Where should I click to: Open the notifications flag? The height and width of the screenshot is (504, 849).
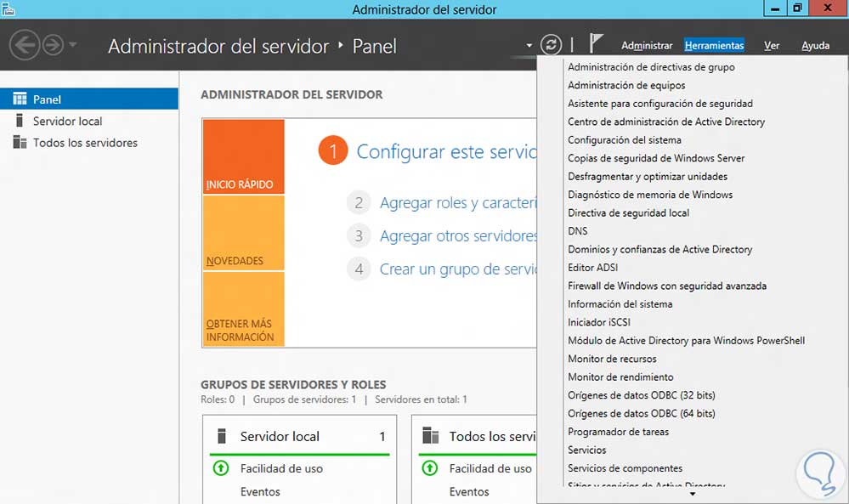596,42
